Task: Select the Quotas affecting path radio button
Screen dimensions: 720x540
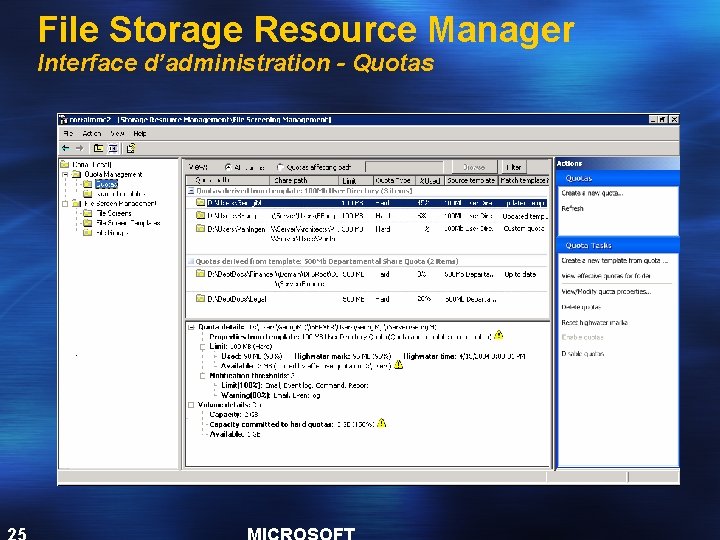Action: (280, 167)
